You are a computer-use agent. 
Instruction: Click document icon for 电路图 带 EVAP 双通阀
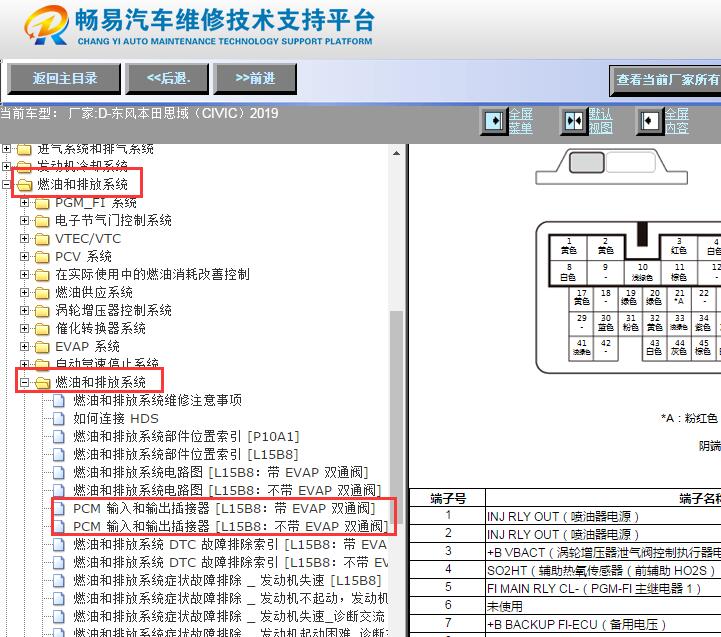pos(59,472)
